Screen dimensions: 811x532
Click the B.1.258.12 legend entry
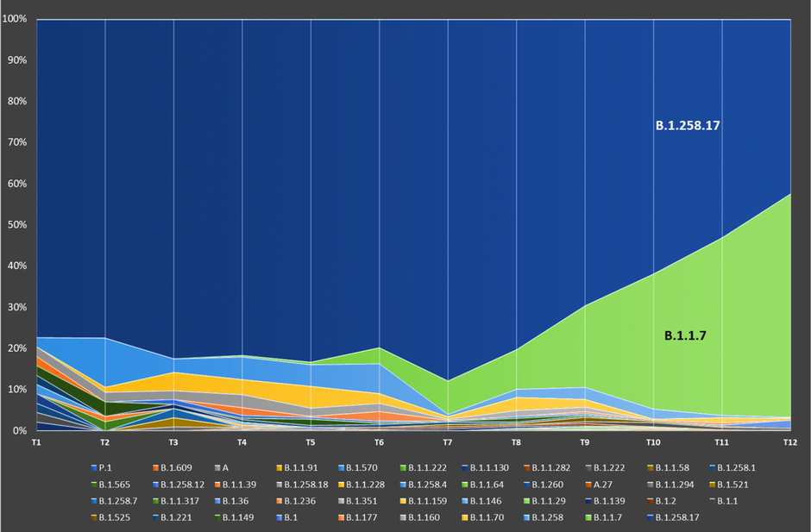point(177,484)
